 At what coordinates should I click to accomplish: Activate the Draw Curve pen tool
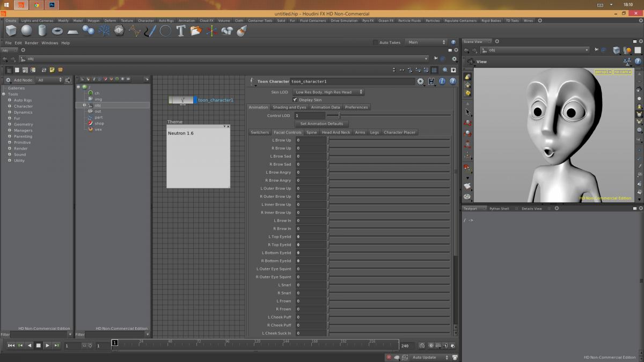(x=150, y=31)
